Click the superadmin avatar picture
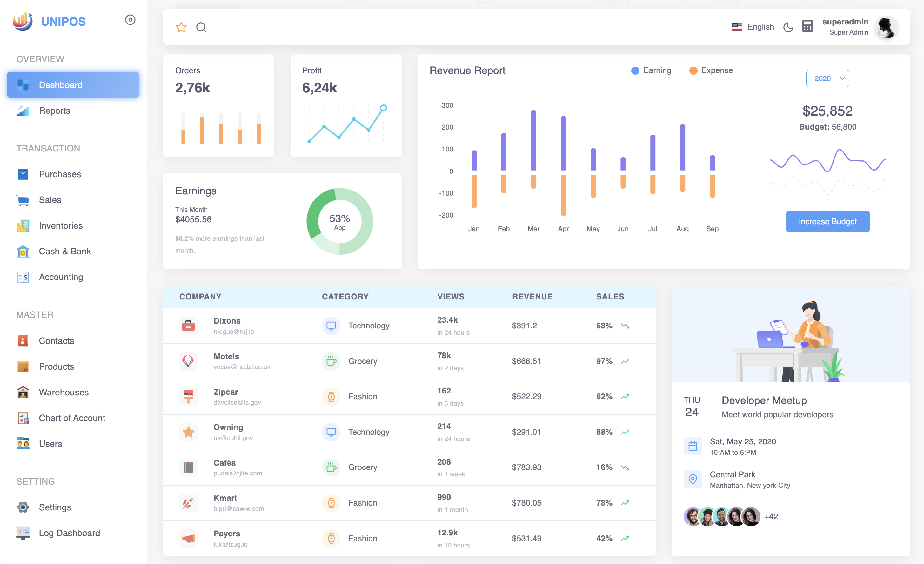 887,27
